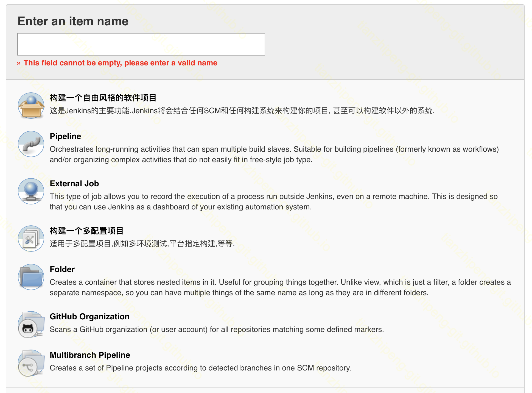Select External Job heading

click(x=74, y=184)
